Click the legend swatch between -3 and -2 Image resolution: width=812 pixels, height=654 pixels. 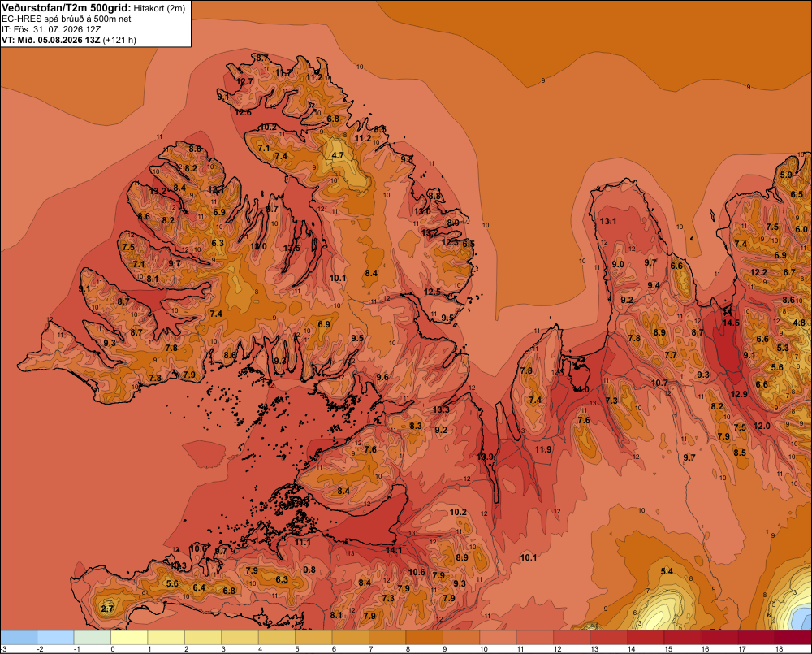click(19, 638)
